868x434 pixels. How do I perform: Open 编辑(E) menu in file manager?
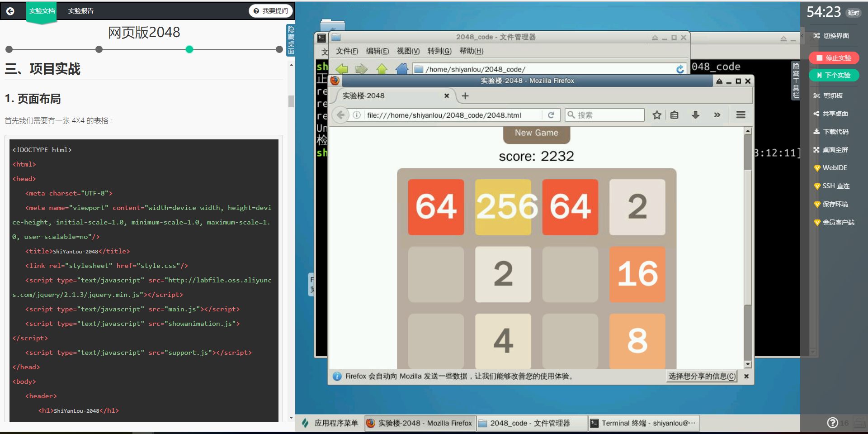377,51
